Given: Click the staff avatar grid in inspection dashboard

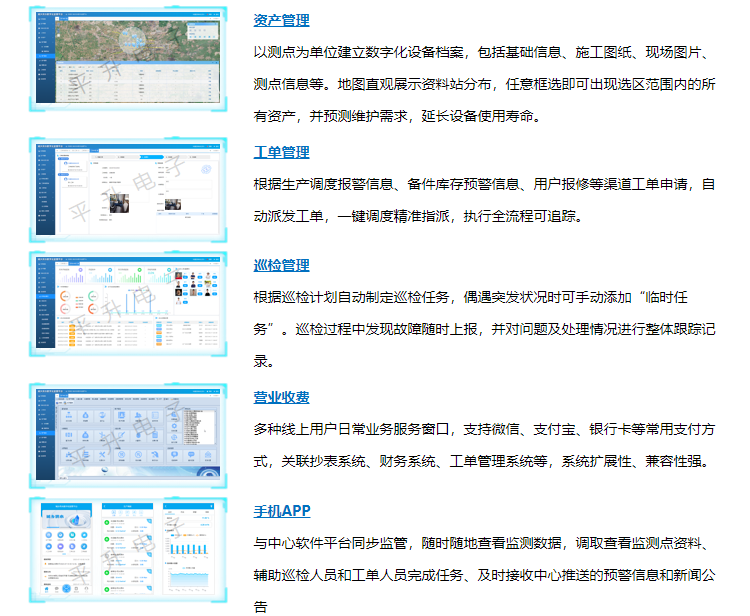Looking at the screenshot, I should 198,286.
